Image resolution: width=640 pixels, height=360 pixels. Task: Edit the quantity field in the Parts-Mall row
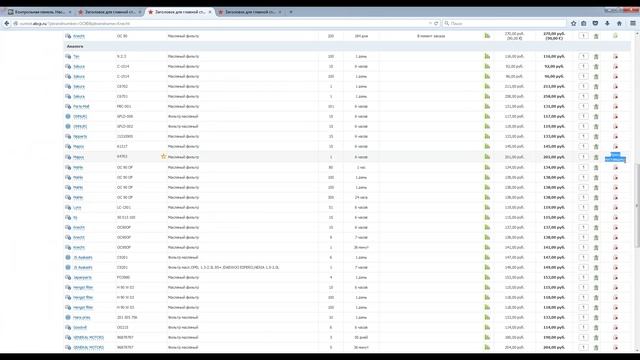click(584, 106)
